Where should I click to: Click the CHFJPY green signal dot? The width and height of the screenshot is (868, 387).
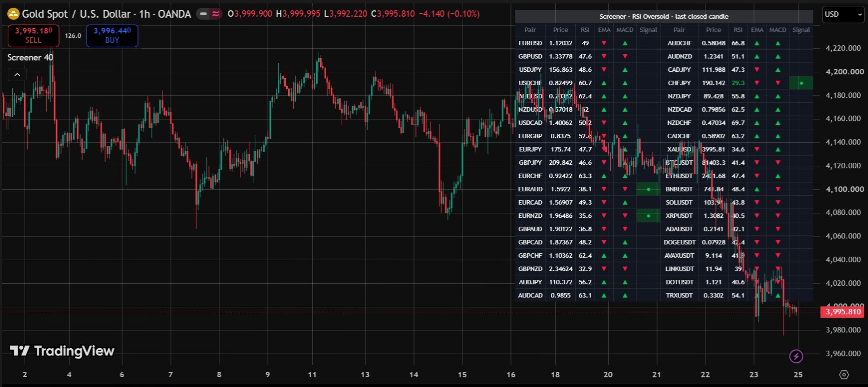[801, 83]
